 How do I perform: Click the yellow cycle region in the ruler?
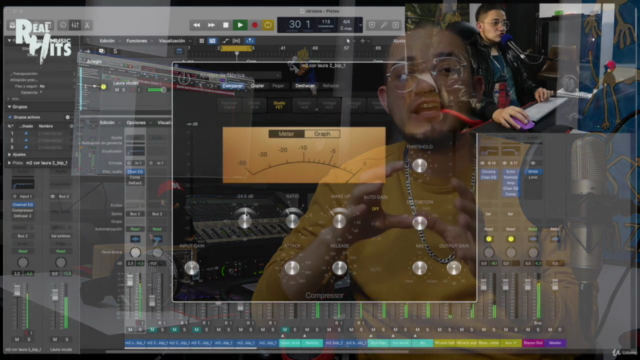click(236, 48)
